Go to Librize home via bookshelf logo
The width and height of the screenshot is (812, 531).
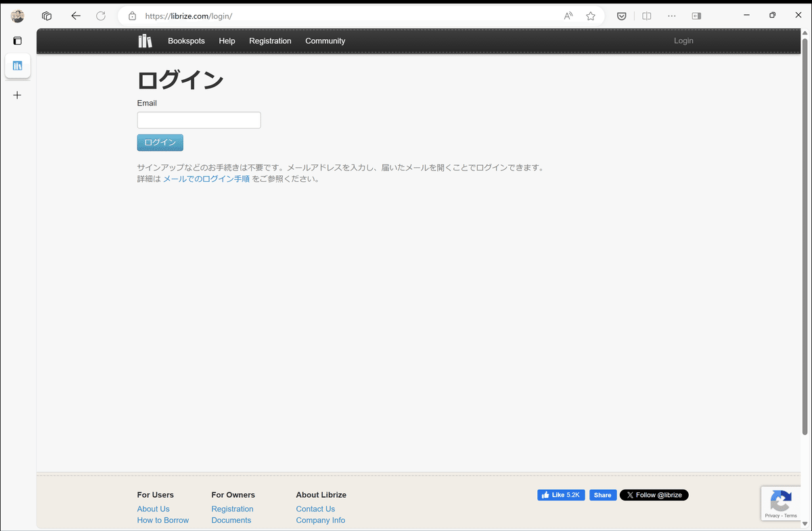[x=145, y=41]
